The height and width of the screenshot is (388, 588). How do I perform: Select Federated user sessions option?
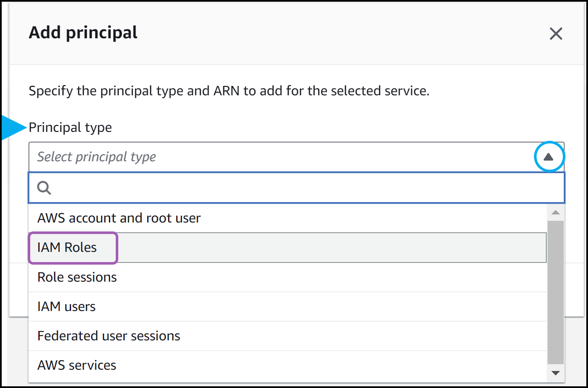(108, 336)
